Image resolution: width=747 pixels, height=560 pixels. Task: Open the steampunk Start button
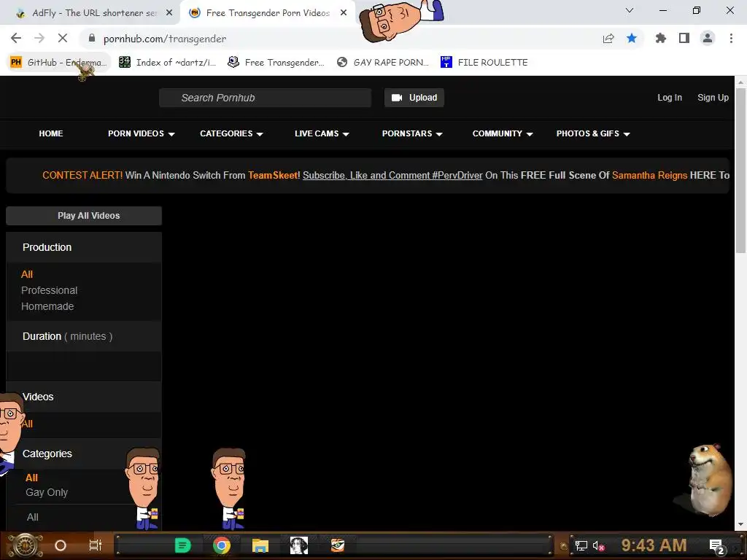24,545
